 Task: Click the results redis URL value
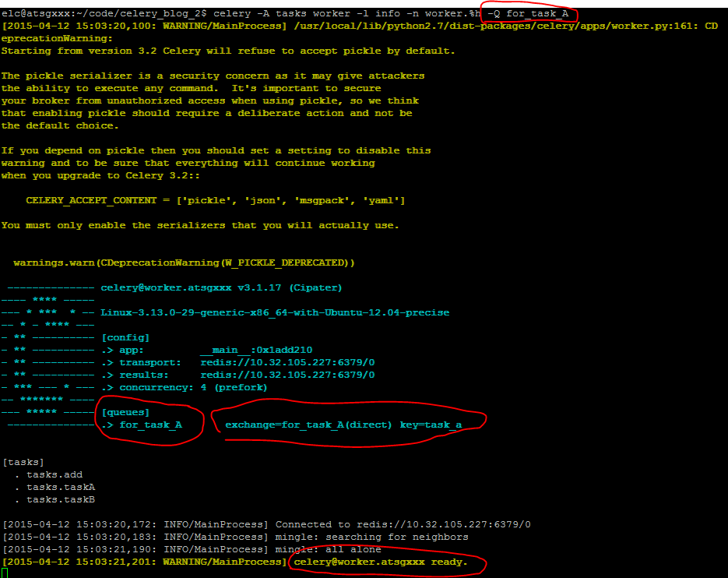pyautogui.click(x=287, y=375)
